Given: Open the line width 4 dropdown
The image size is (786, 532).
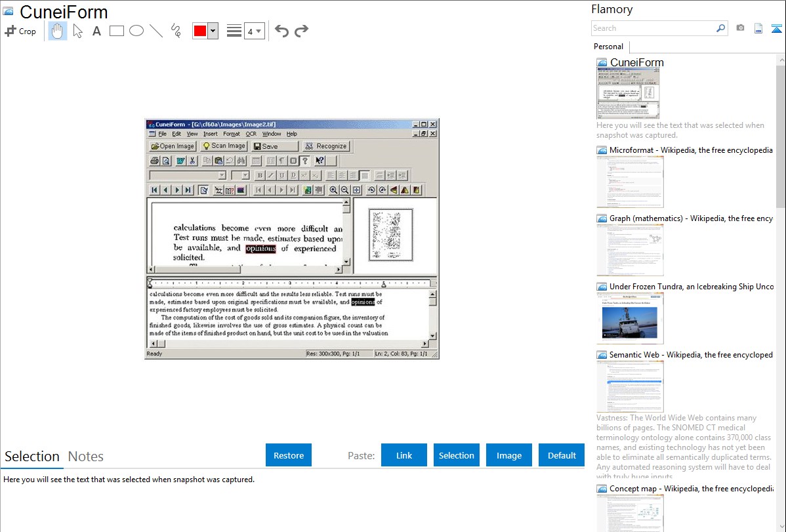Looking at the screenshot, I should [255, 31].
